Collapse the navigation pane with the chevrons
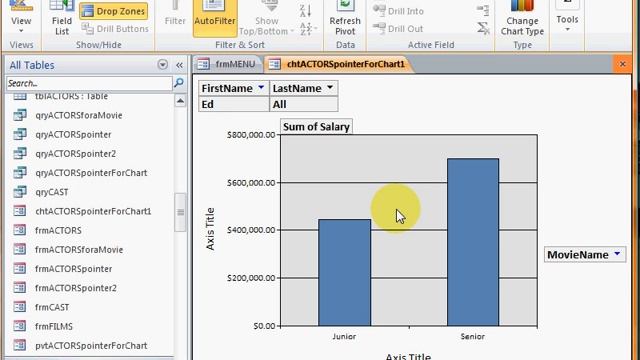The width and height of the screenshot is (640, 360). (x=179, y=65)
